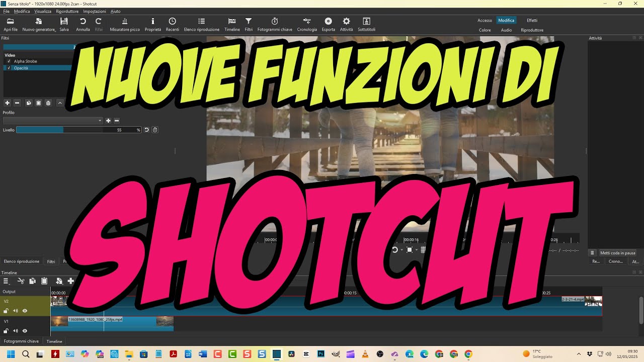The height and width of the screenshot is (362, 644).
Task: Toggle lock on track V1
Action: pyautogui.click(x=6, y=331)
